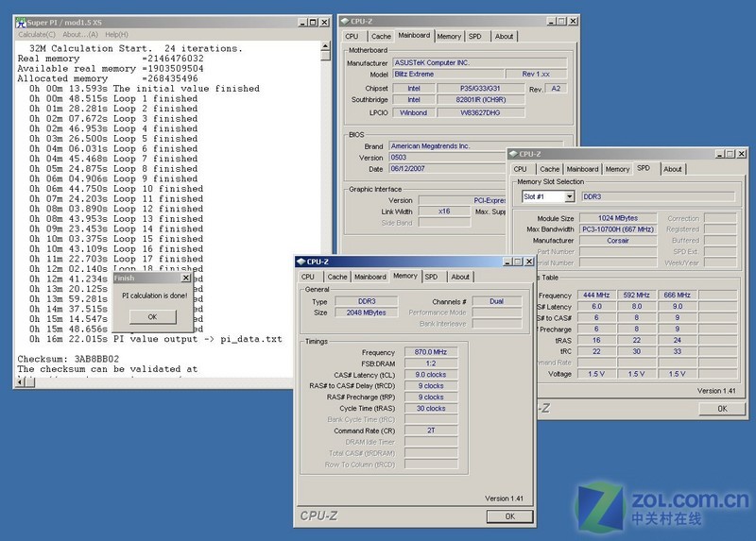The image size is (756, 541).
Task: Open About tab in top CPU-Z window
Action: coord(505,37)
